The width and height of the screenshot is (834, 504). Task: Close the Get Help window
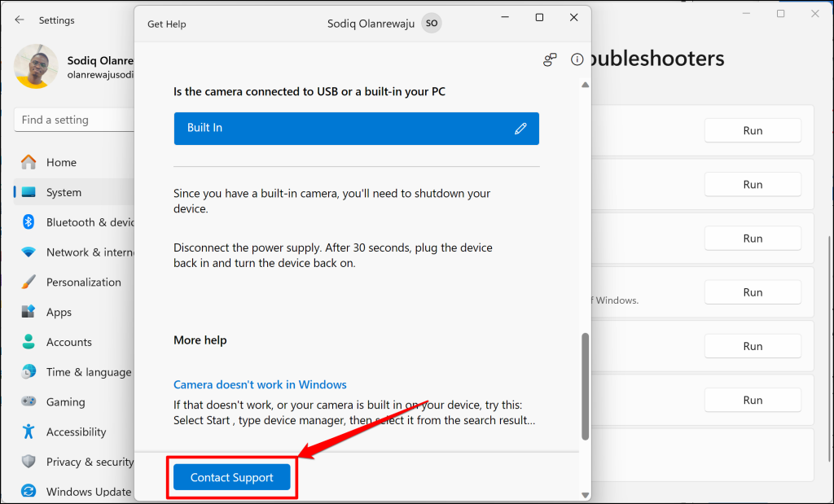point(573,18)
